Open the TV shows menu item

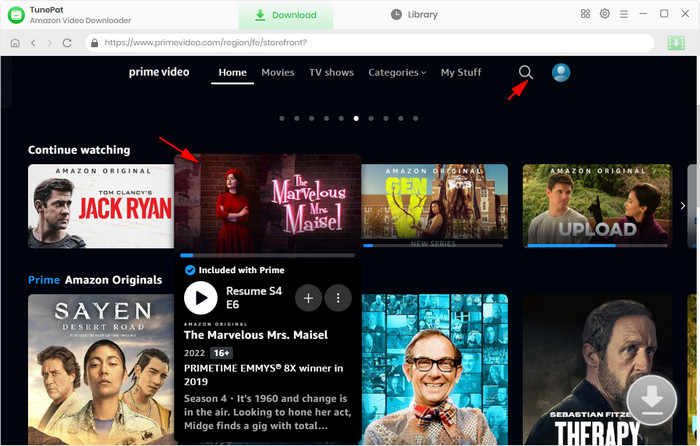click(x=331, y=72)
